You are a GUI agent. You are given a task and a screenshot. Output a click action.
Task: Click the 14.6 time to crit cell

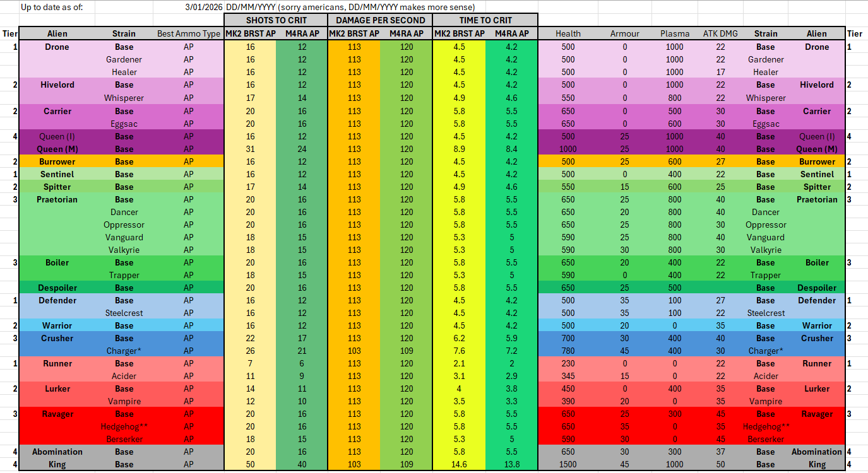(x=459, y=464)
